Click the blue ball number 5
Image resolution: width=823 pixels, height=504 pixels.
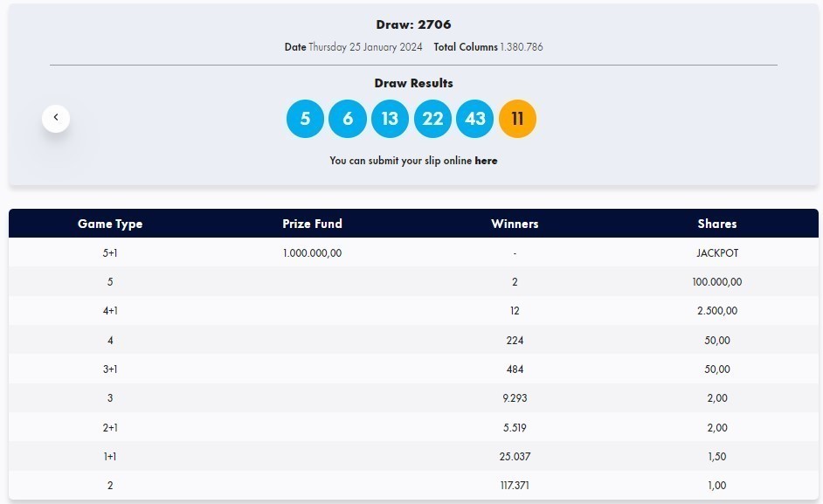[305, 119]
